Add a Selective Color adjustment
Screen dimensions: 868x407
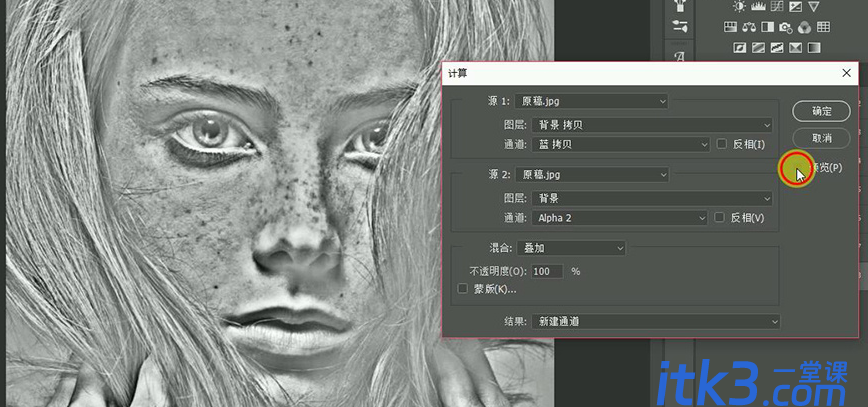point(795,48)
